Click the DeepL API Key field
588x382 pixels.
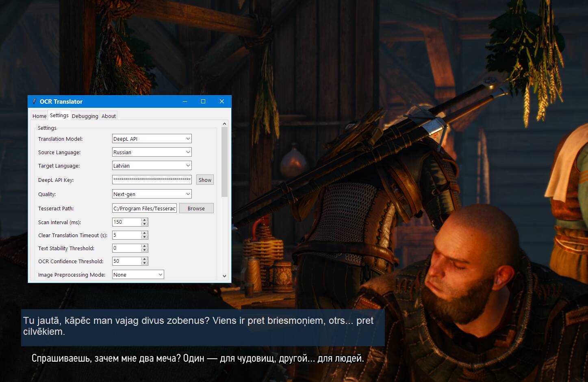coord(152,179)
